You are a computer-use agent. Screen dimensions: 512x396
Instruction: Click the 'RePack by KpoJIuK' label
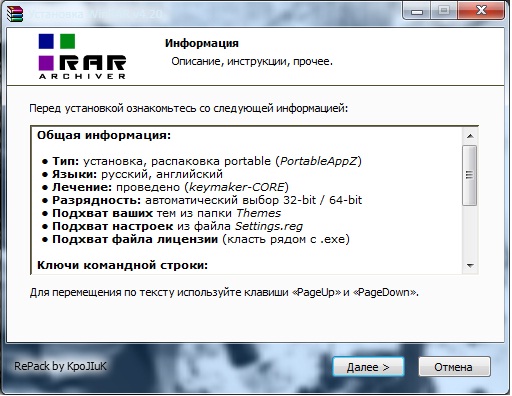coord(60,366)
